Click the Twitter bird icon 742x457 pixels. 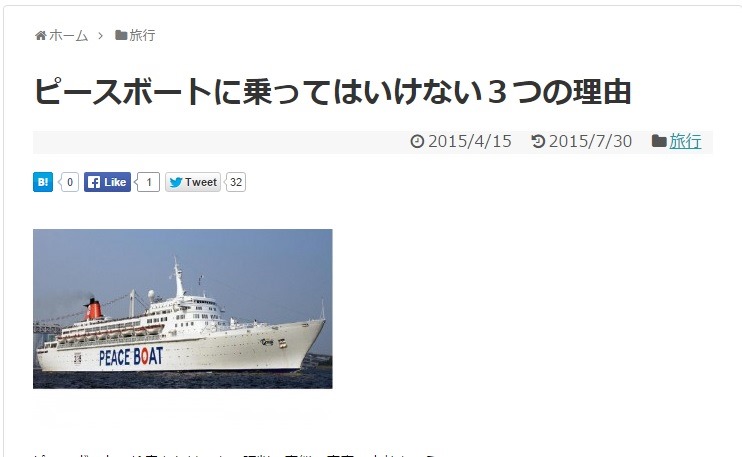pos(176,182)
